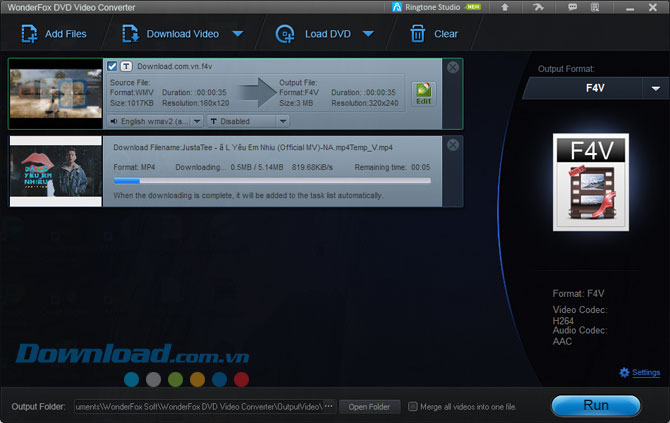The height and width of the screenshot is (423, 670).
Task: Click the register icon in title bar
Action: [x=594, y=7]
